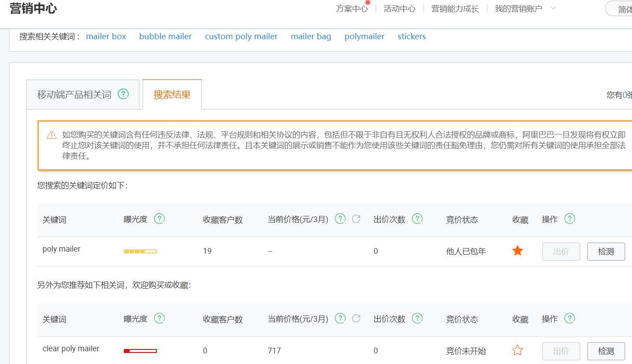The width and height of the screenshot is (632, 364).
Task: Open the 营销能力成长 menu item
Action: pos(455,8)
